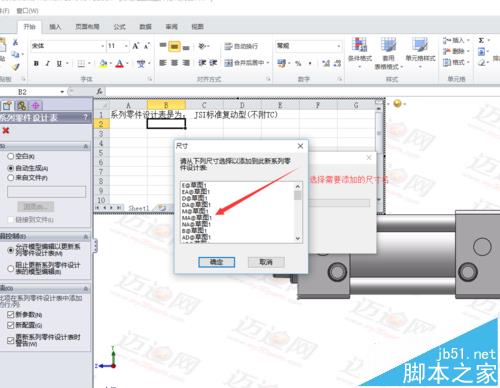Screen dimensions: 500x388
Task: Click the dimension list vertical scrollbar
Action: (298, 212)
